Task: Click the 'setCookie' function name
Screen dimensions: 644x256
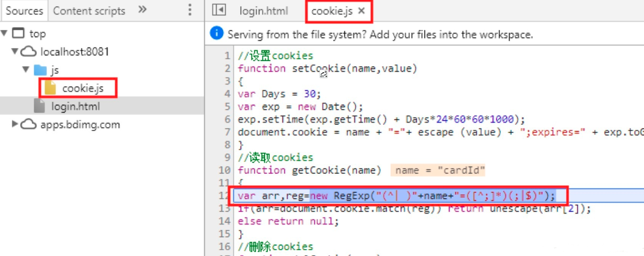Action: (319, 68)
